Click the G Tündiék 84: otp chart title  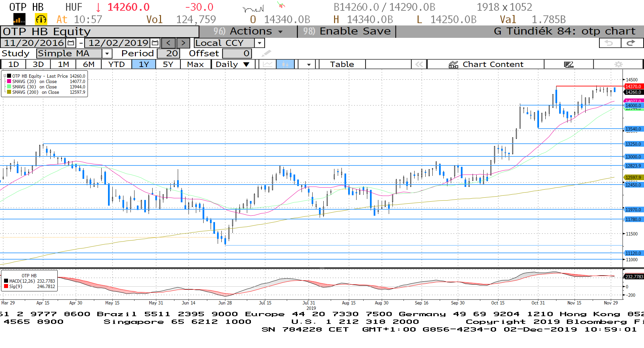tap(565, 31)
